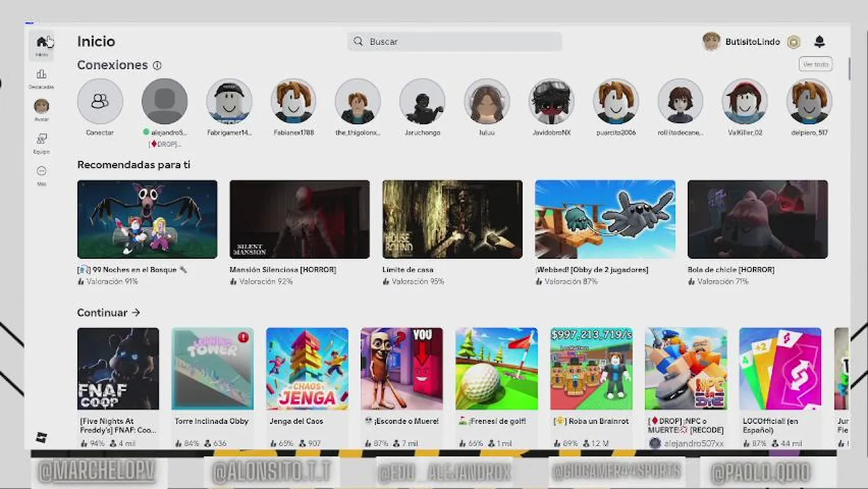This screenshot has height=489, width=868.
Task: Click alejandro507xx under NPC o MUERTE
Action: [x=692, y=443]
